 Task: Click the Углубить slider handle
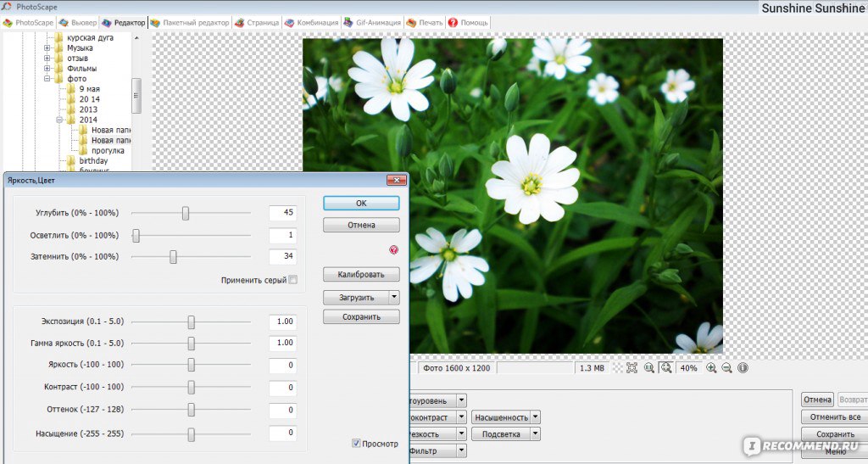pos(186,213)
